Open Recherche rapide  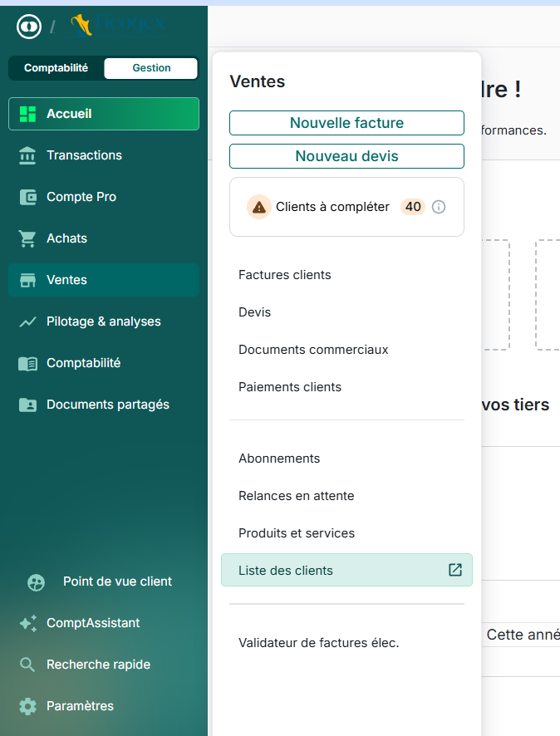pyautogui.click(x=104, y=665)
